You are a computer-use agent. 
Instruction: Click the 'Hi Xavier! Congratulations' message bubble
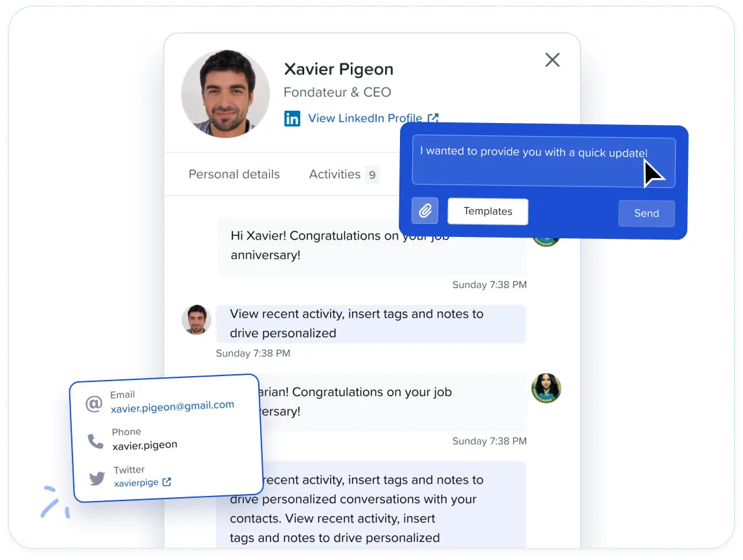point(371,245)
